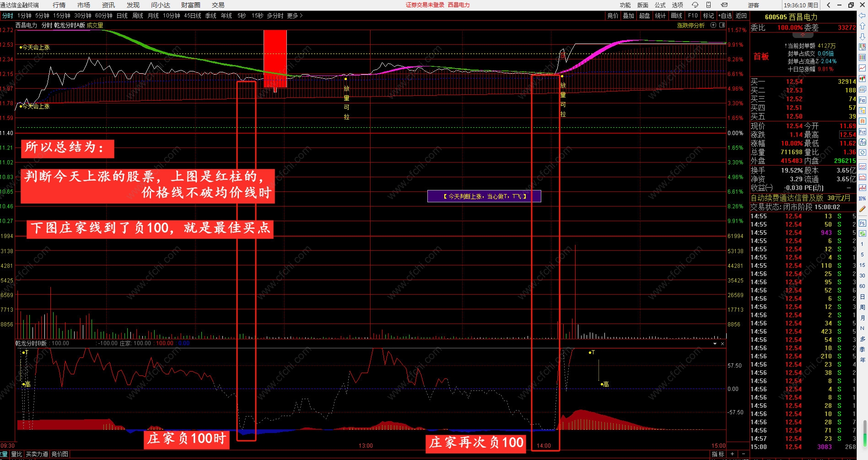
Task: Click the up arrow icon in right sidebar
Action: coord(862,27)
